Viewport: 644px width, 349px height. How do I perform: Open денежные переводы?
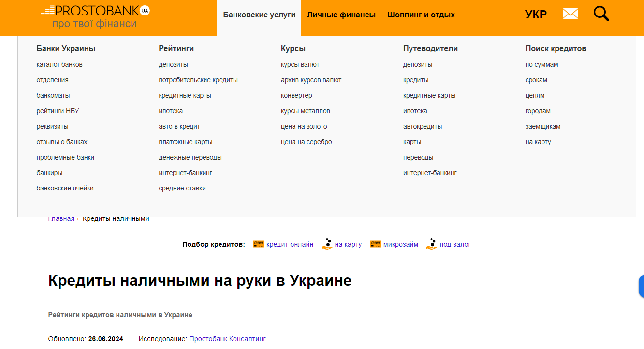pos(190,157)
